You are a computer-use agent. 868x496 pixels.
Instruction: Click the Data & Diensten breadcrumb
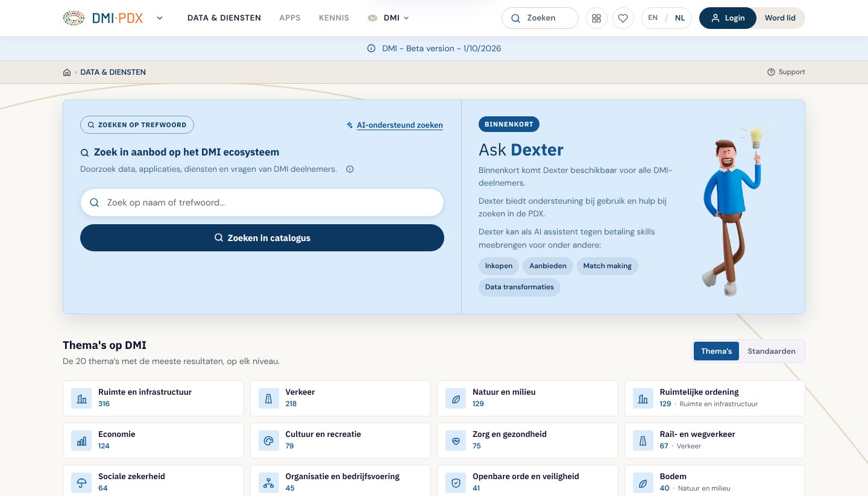click(113, 72)
